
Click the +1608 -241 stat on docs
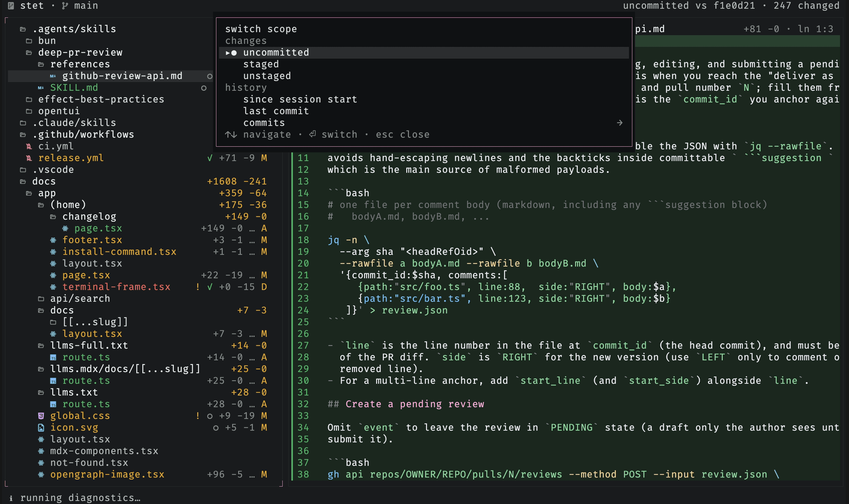click(x=237, y=182)
